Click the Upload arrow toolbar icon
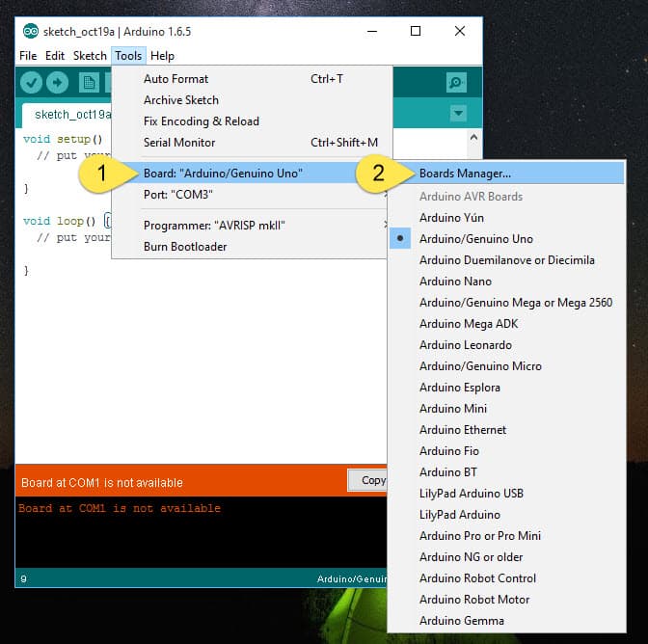Viewport: 648px width, 644px height. tap(57, 83)
